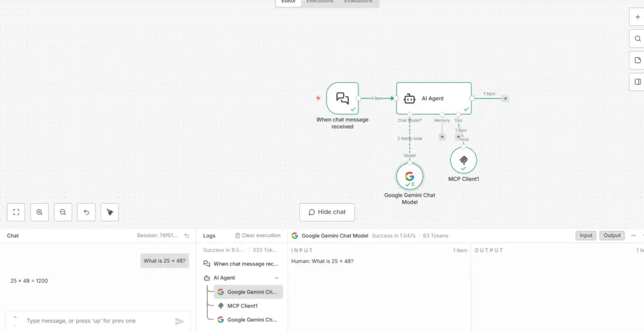This screenshot has width=644, height=332.
Task: Click the Chat panel header title
Action: pos(13,235)
